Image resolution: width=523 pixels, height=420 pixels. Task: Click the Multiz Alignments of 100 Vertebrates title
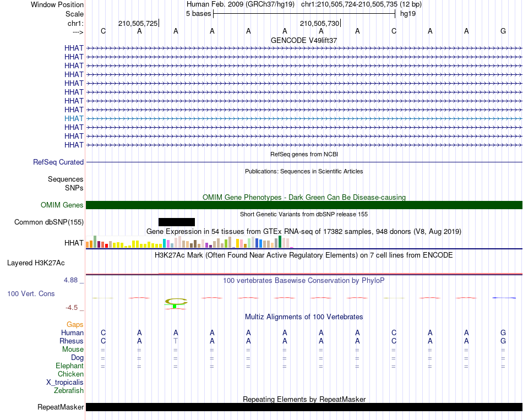[304, 317]
